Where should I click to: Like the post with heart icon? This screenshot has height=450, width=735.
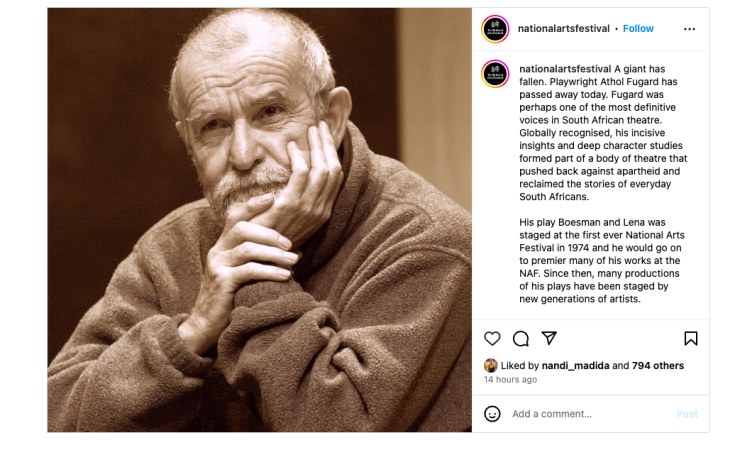click(x=492, y=338)
